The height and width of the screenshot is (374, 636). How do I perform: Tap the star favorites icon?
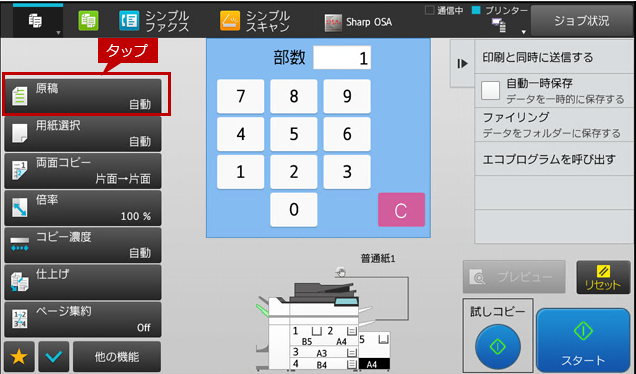[x=19, y=357]
